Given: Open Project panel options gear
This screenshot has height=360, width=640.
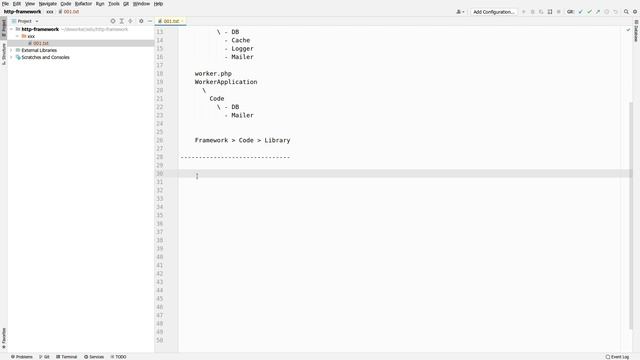Looking at the screenshot, I should (x=141, y=21).
